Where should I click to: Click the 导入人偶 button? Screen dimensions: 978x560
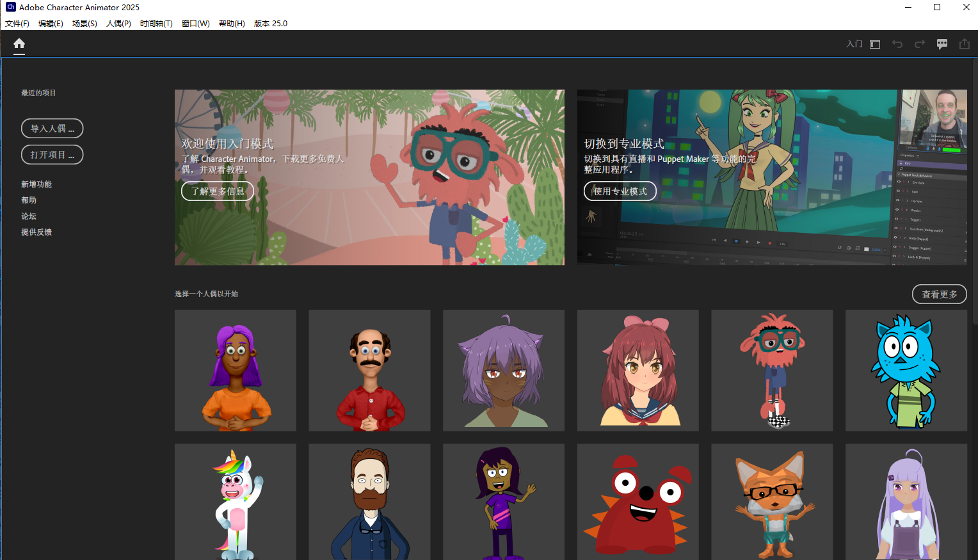52,128
